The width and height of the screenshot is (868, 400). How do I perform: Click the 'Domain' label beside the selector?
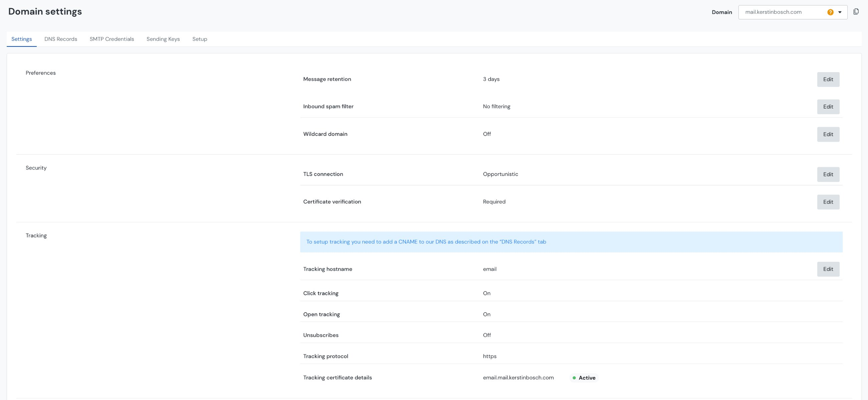click(x=722, y=12)
